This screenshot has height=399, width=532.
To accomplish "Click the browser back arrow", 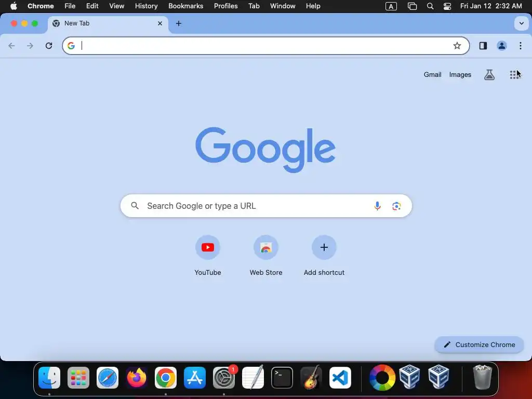I will 11,46.
